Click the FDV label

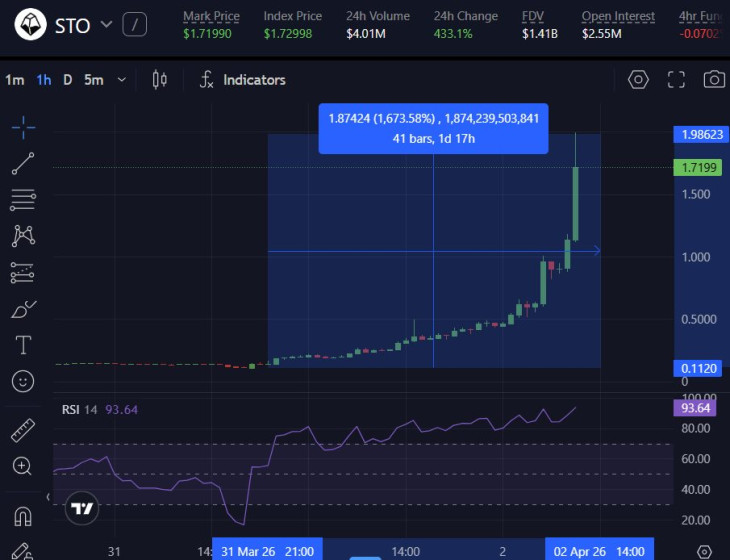pyautogui.click(x=533, y=16)
